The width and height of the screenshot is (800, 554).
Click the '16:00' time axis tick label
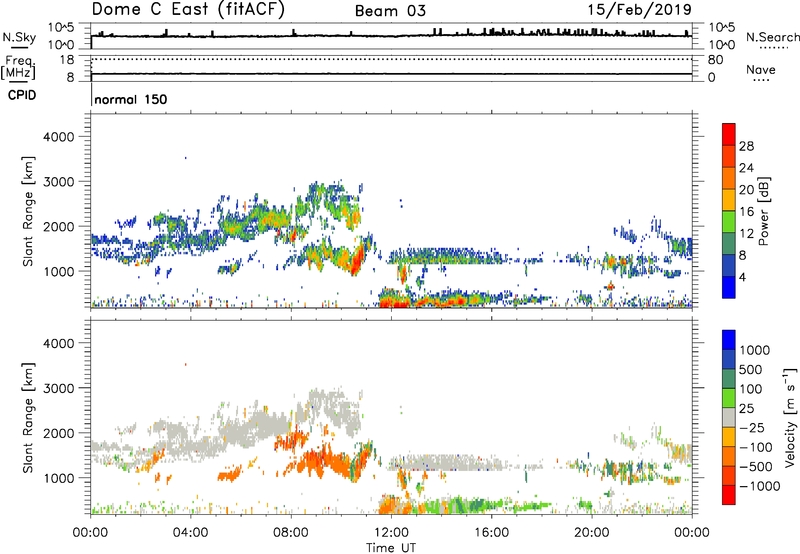[491, 533]
